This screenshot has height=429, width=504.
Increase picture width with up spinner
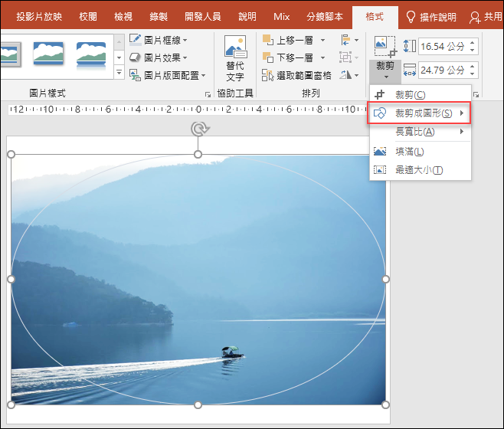tap(472, 67)
